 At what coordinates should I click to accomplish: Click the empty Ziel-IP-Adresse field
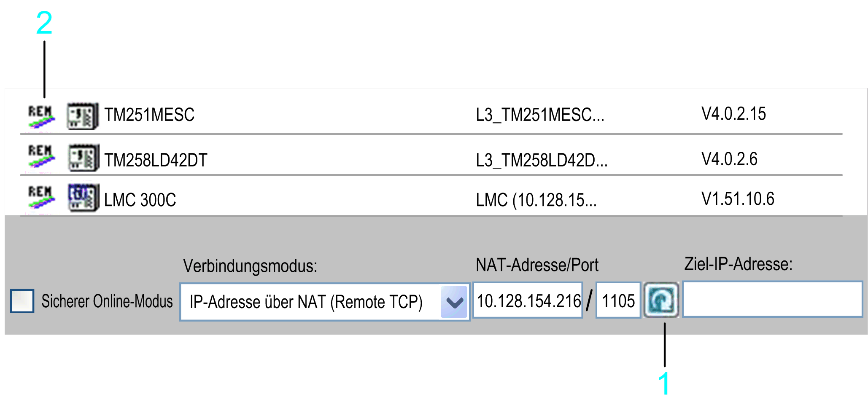click(x=772, y=299)
